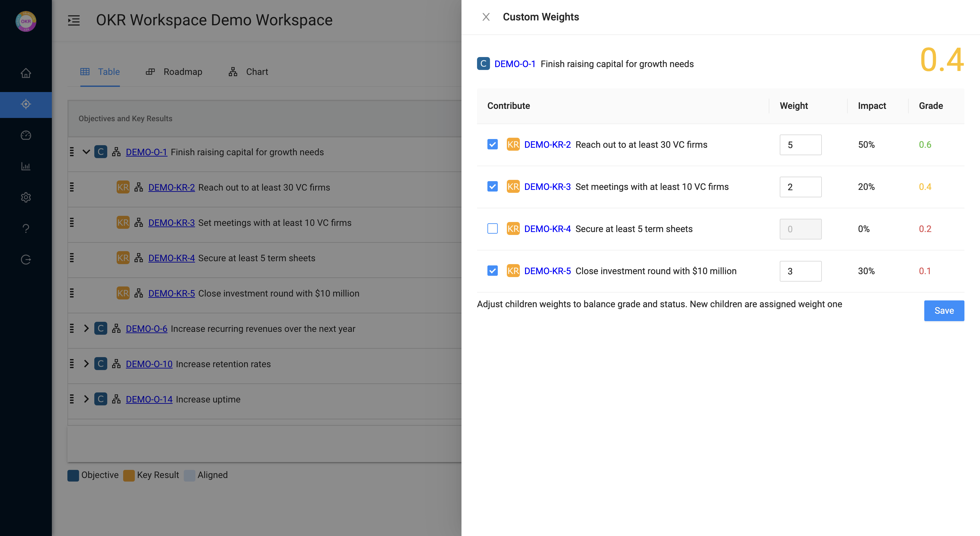Open the settings gear in the sidebar
The width and height of the screenshot is (980, 536).
26,197
